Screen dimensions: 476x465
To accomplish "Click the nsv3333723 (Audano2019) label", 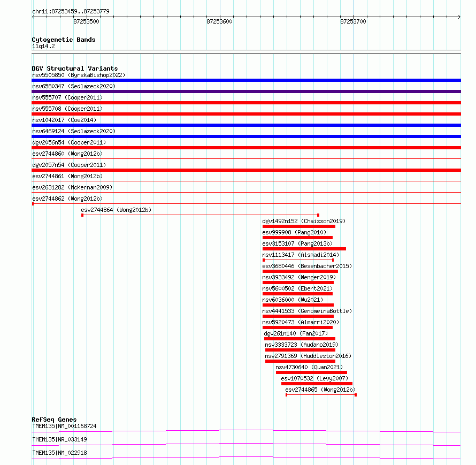I will [302, 345].
